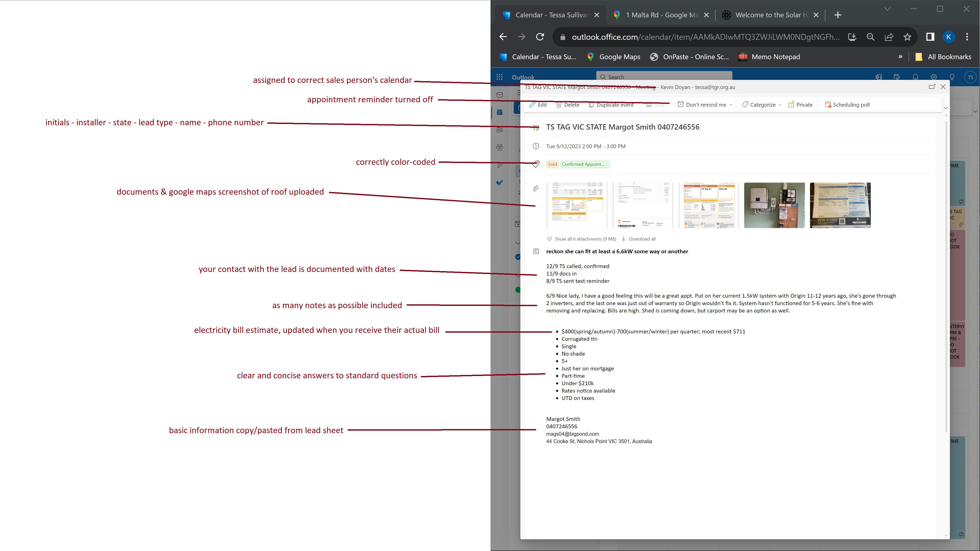Open the Settings gear in Outlook header

(x=934, y=77)
